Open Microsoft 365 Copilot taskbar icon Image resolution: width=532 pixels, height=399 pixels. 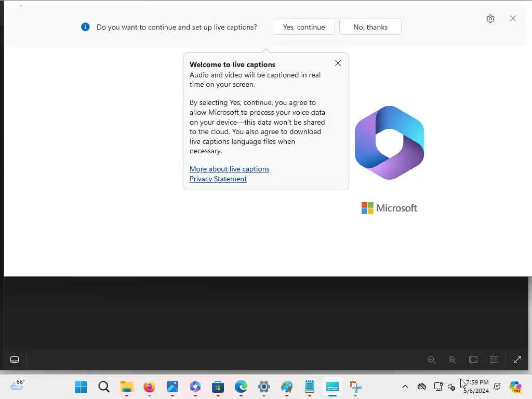[195, 387]
